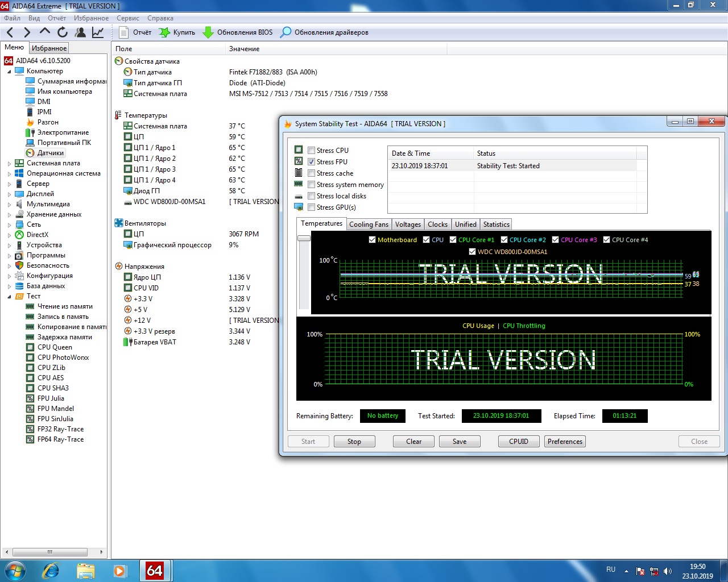
Task: Toggle the Motherboard graph checkbox
Action: 372,240
